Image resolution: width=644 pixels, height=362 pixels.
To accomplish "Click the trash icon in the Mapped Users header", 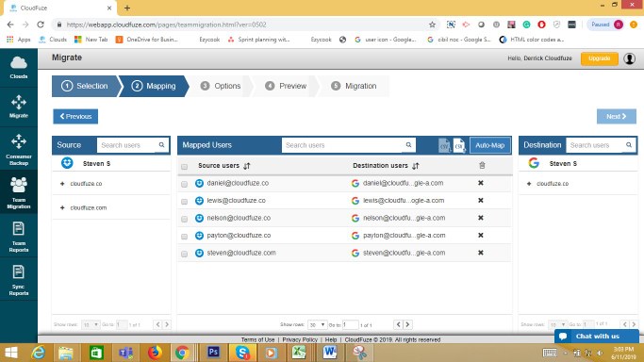I will coord(482,165).
